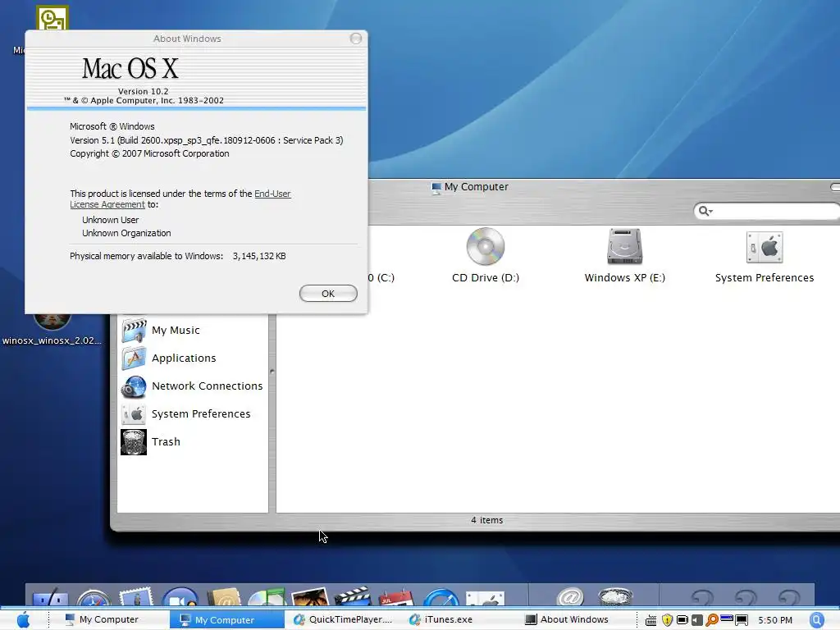840x630 pixels.
Task: Click the 'Unknown User' text in About dialog
Action: (111, 220)
